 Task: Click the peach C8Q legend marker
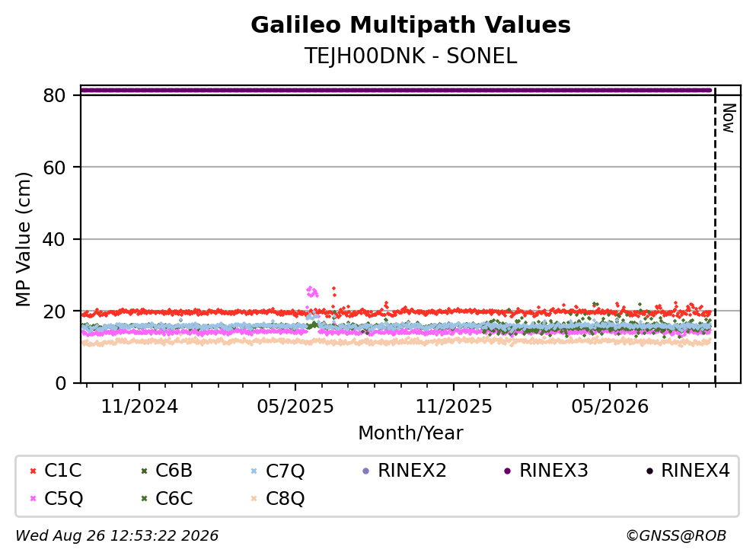click(x=254, y=499)
